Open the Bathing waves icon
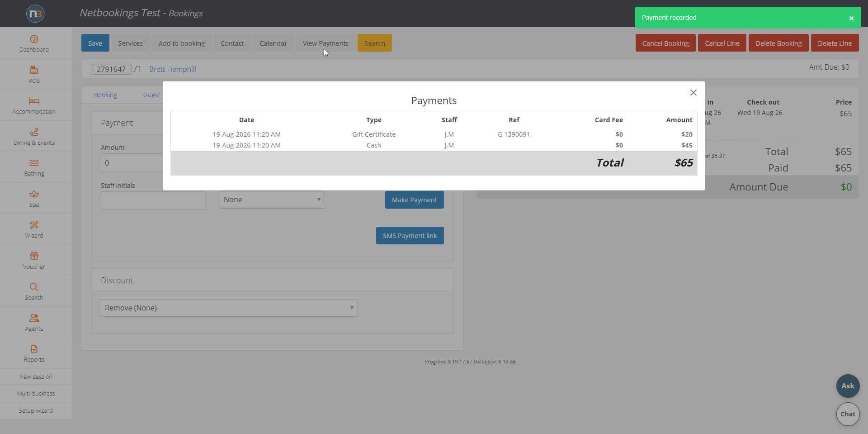This screenshot has width=868, height=434. (x=34, y=163)
